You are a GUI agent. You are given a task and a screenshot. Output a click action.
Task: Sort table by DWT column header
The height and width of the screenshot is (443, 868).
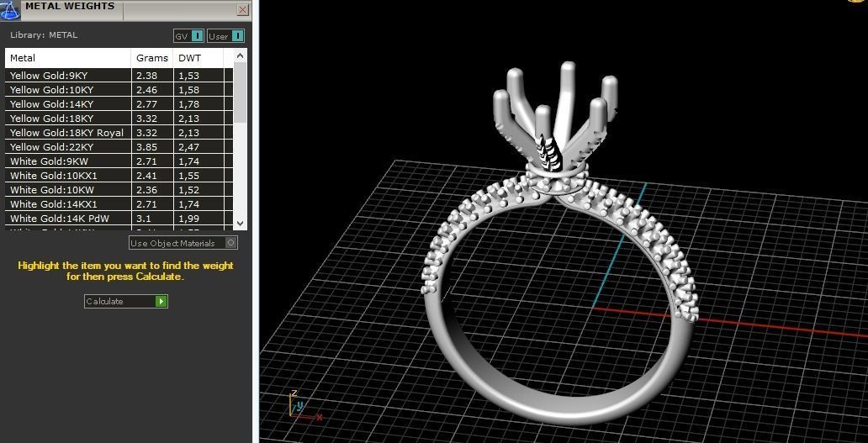tap(198, 58)
